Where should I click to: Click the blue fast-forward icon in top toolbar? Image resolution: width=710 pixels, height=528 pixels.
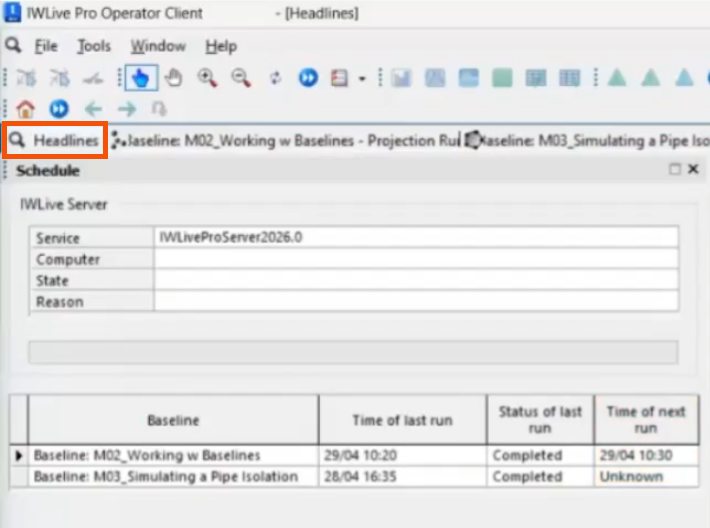tap(308, 78)
